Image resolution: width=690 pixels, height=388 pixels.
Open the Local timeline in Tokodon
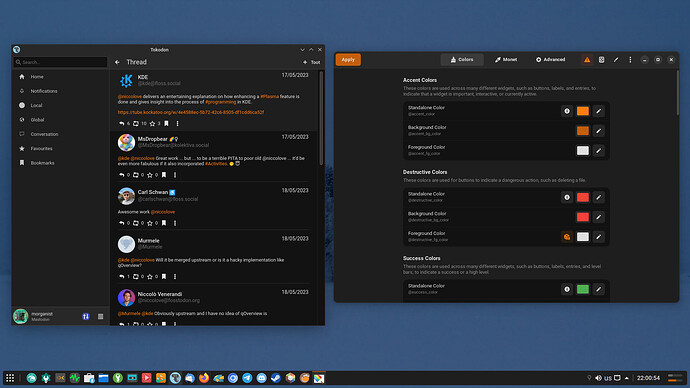(60, 105)
